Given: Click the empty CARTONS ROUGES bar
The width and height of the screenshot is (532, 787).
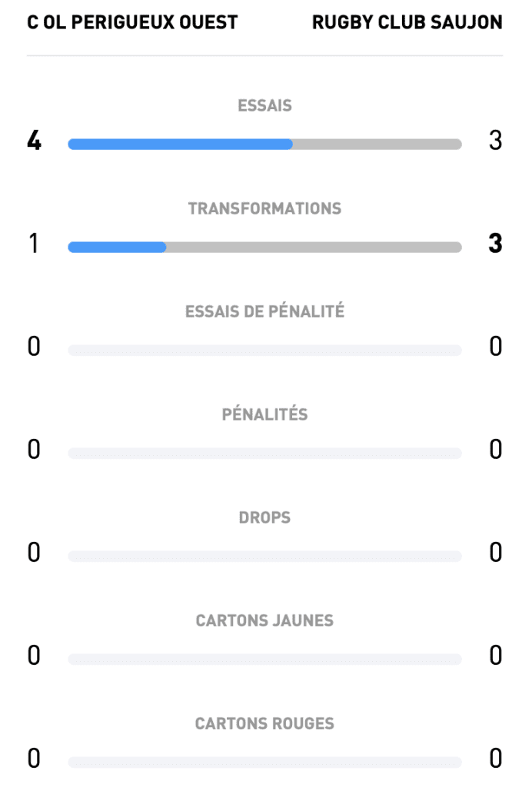Looking at the screenshot, I should coord(264,762).
